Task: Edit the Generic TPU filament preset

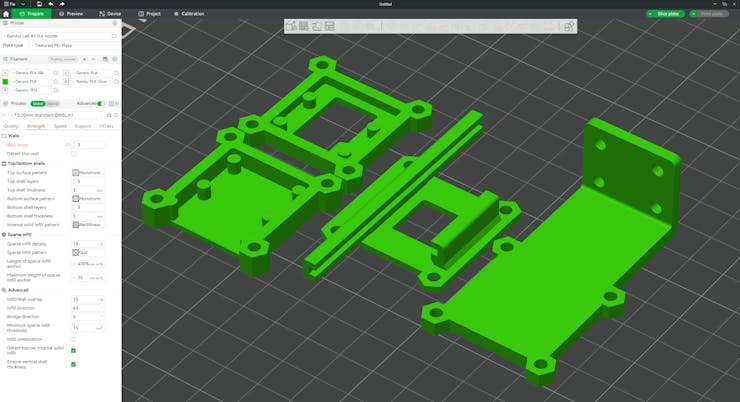Action: [56, 90]
